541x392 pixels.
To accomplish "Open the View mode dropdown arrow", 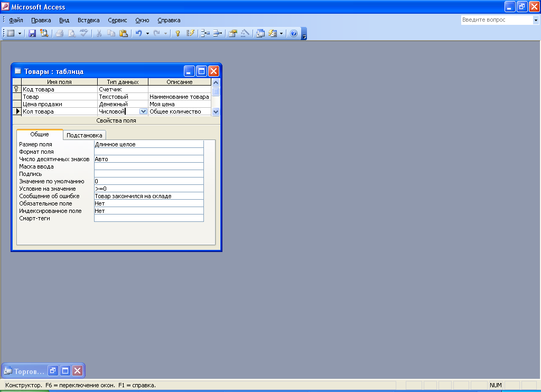I will coord(20,33).
